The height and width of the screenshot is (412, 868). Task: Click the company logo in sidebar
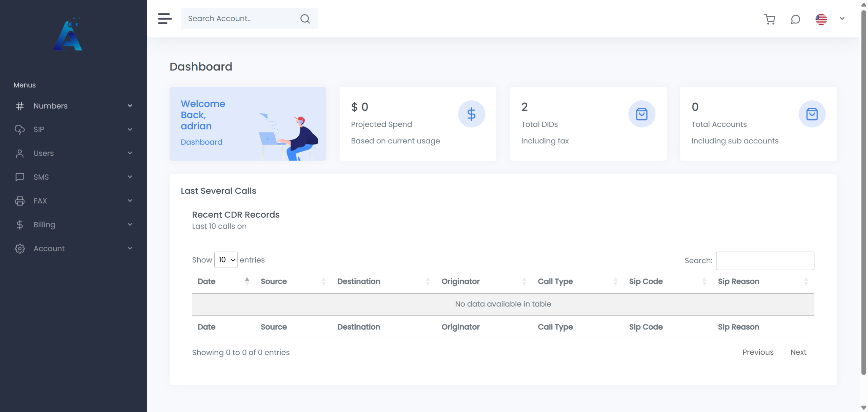tap(68, 35)
